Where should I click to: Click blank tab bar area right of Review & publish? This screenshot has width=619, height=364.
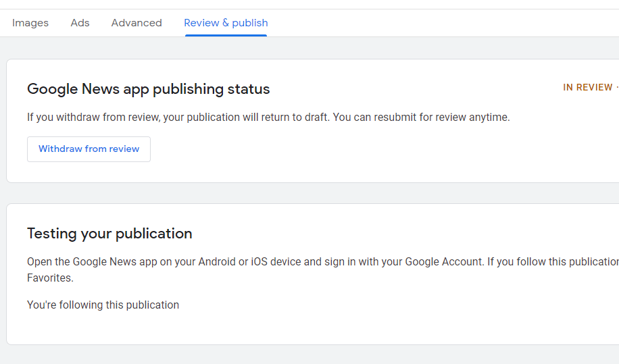(x=439, y=23)
